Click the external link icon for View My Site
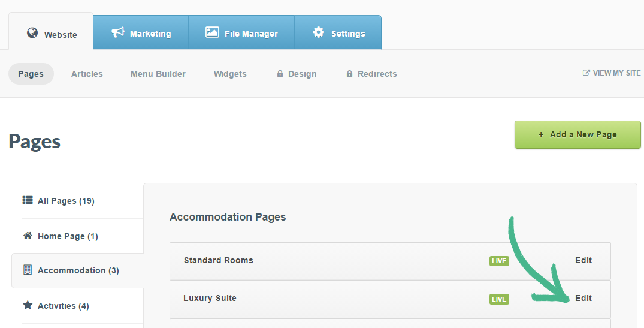 (x=586, y=73)
